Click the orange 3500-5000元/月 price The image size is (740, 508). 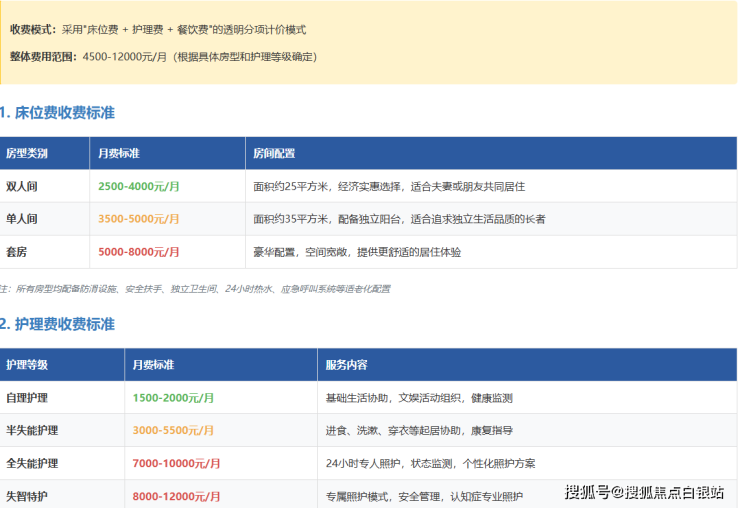139,219
